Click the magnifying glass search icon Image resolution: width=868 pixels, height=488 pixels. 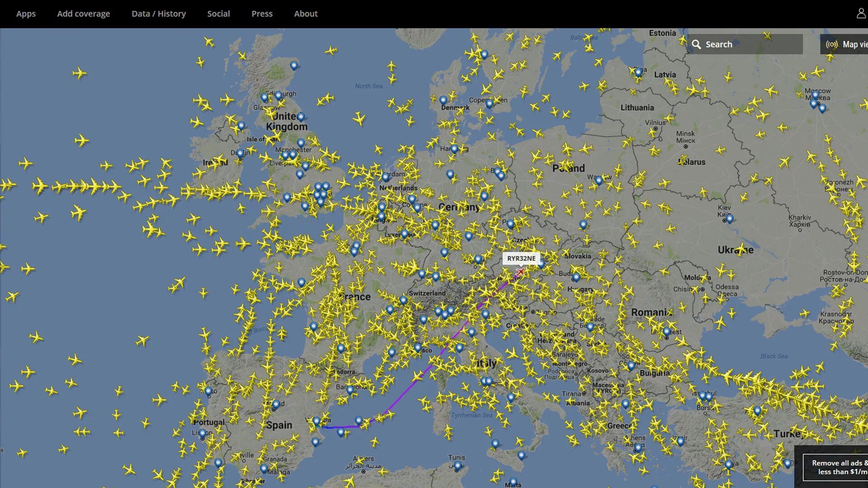click(696, 44)
